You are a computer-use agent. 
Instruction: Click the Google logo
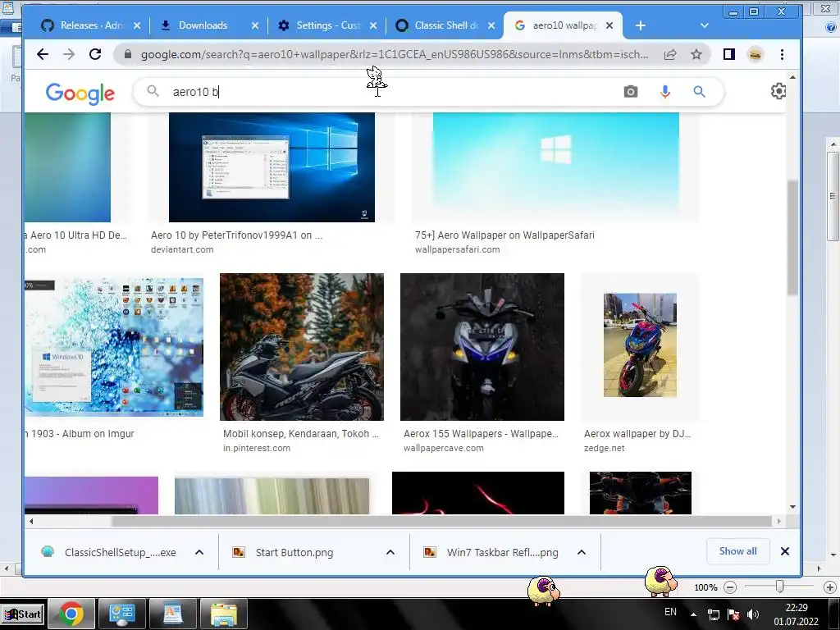(x=80, y=94)
